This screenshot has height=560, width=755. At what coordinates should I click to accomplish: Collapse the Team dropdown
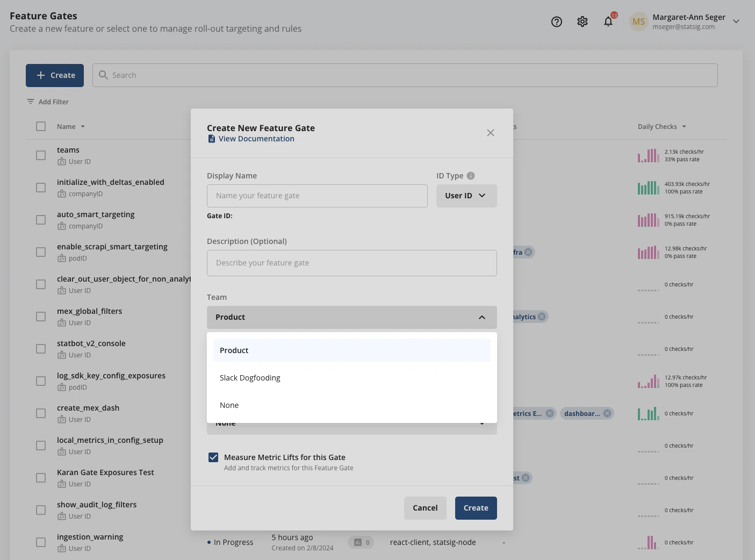tap(482, 317)
